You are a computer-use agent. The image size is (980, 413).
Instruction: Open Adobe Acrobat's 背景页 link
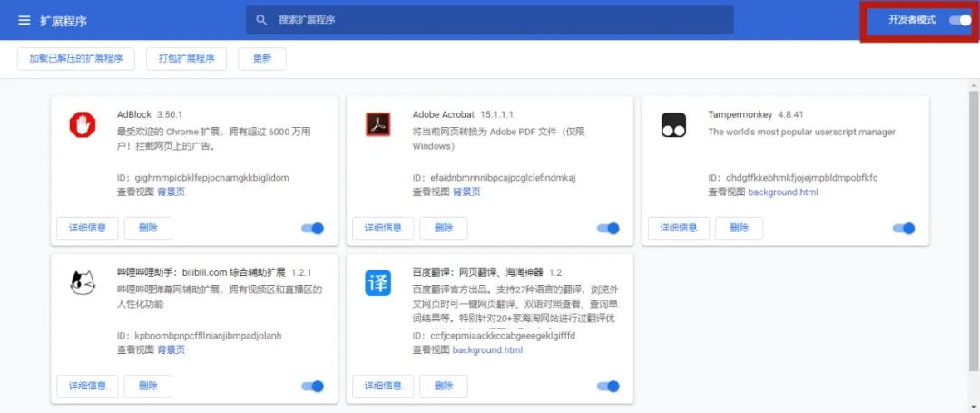point(467,192)
